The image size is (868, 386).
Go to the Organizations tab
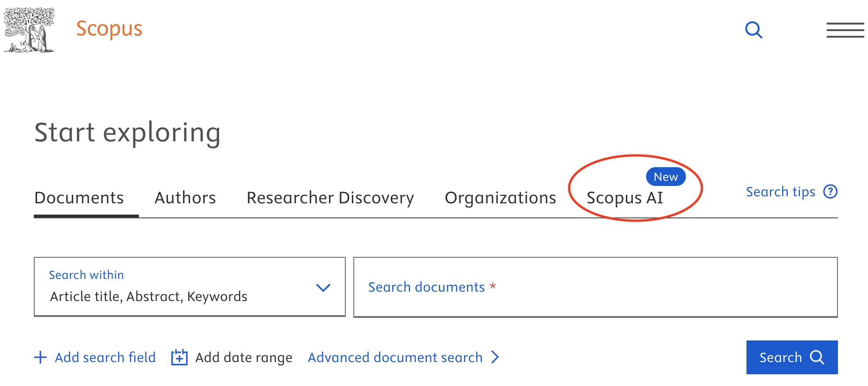tap(500, 198)
